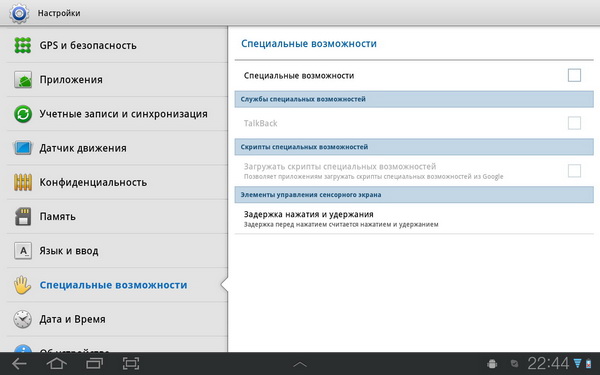
Task: Tap the screenshot capture button
Action: click(x=131, y=364)
